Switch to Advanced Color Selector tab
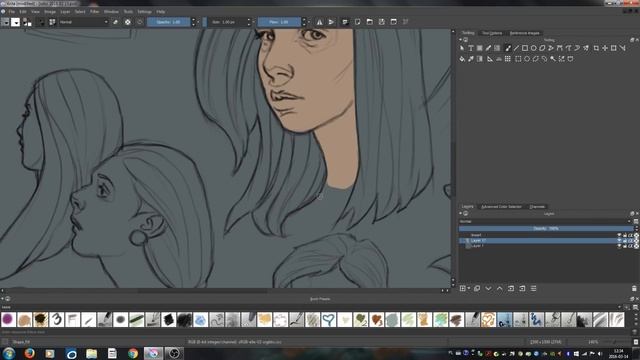Screen dimensions: 640x360 point(501,207)
